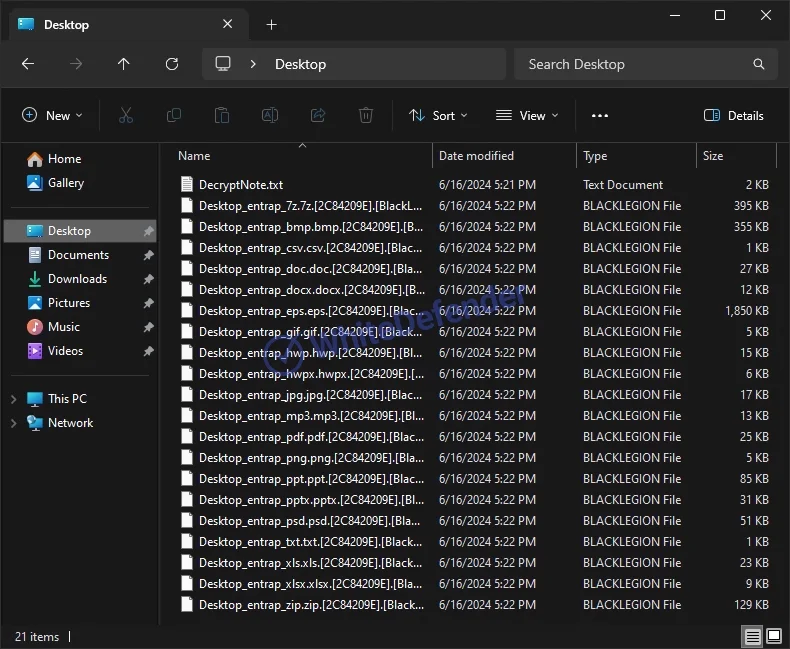The image size is (790, 649).
Task: Click the Paste clipboard icon
Action: point(222,116)
